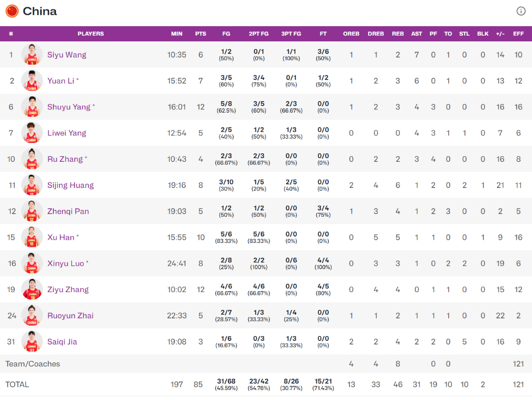Click the PTS column header
Image resolution: width=532 pixels, height=400 pixels.
point(201,34)
